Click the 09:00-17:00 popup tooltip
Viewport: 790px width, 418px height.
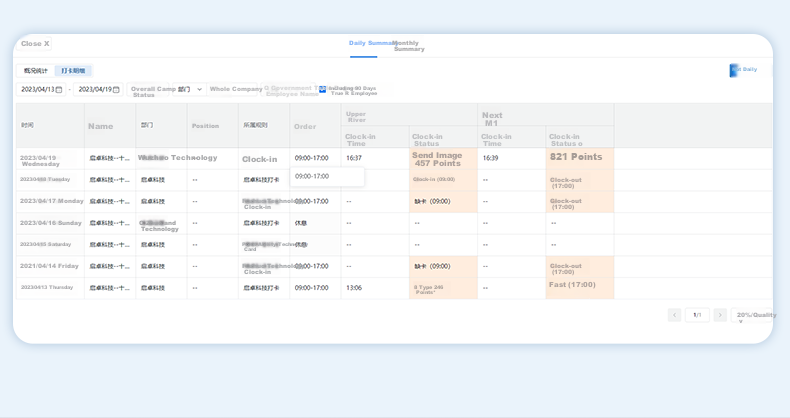pyautogui.click(x=327, y=177)
